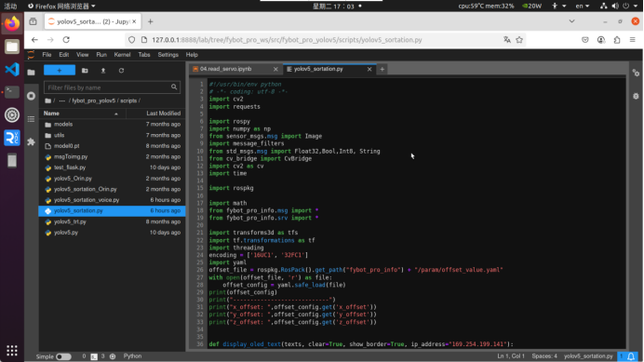
Task: Go to the fybot_pro_yolov5 breadcrumb folder
Action: click(x=94, y=101)
